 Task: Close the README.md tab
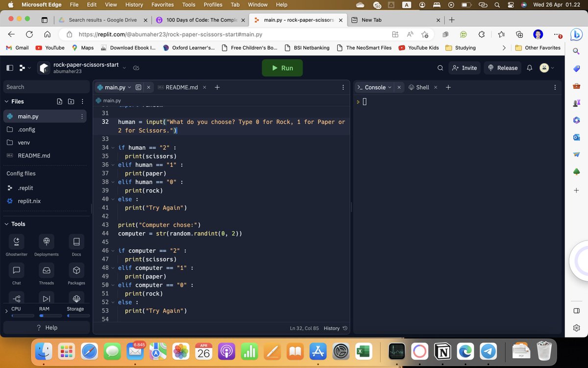tap(204, 87)
